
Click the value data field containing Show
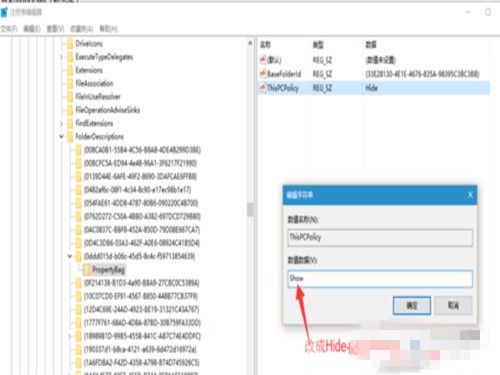pos(380,279)
